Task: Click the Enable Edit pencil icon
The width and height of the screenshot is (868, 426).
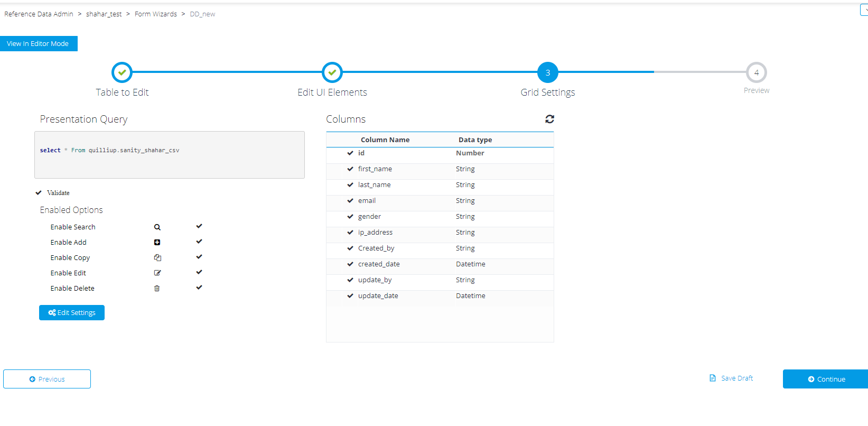Action: click(x=157, y=273)
